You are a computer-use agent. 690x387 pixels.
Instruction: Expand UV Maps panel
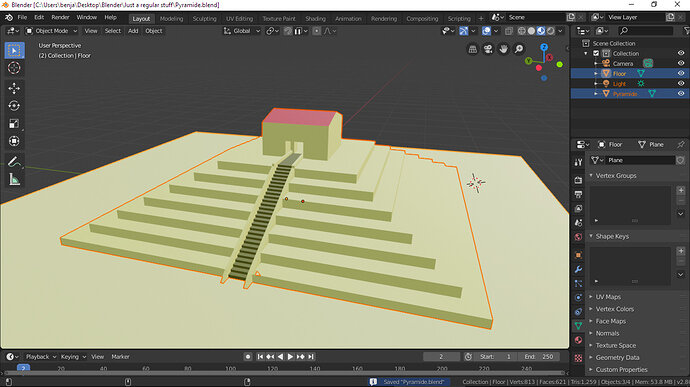pyautogui.click(x=608, y=297)
